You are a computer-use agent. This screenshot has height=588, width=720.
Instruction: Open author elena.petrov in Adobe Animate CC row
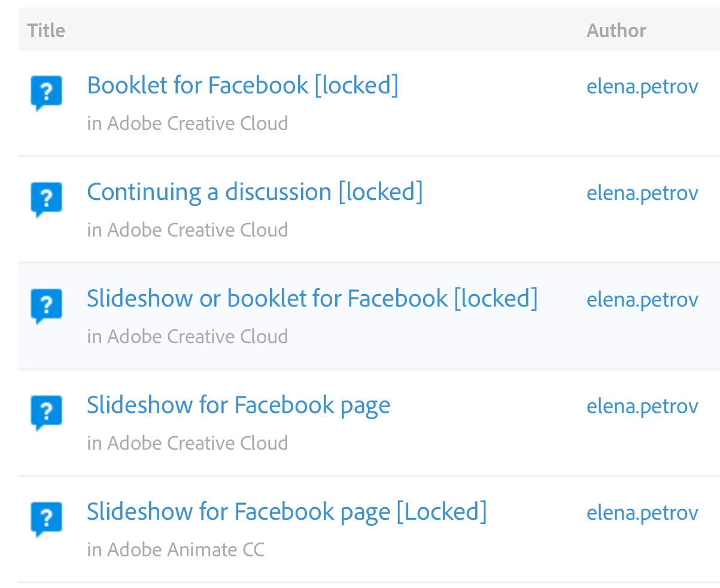point(642,513)
